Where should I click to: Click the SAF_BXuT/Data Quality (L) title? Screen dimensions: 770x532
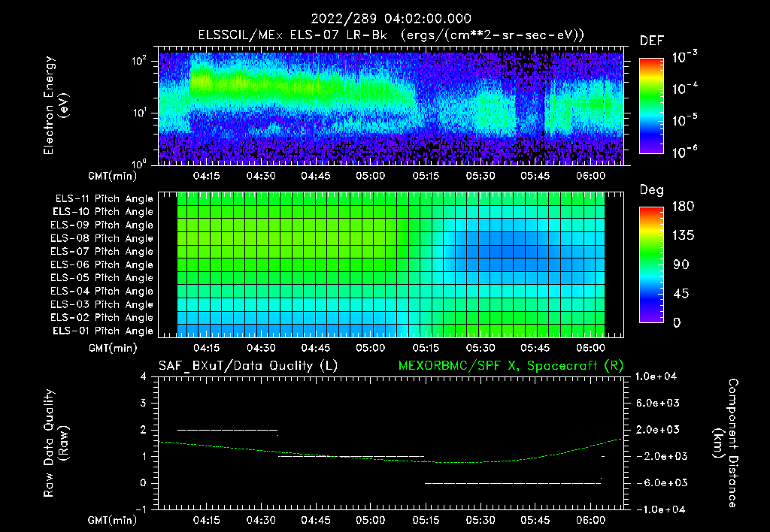click(x=248, y=366)
